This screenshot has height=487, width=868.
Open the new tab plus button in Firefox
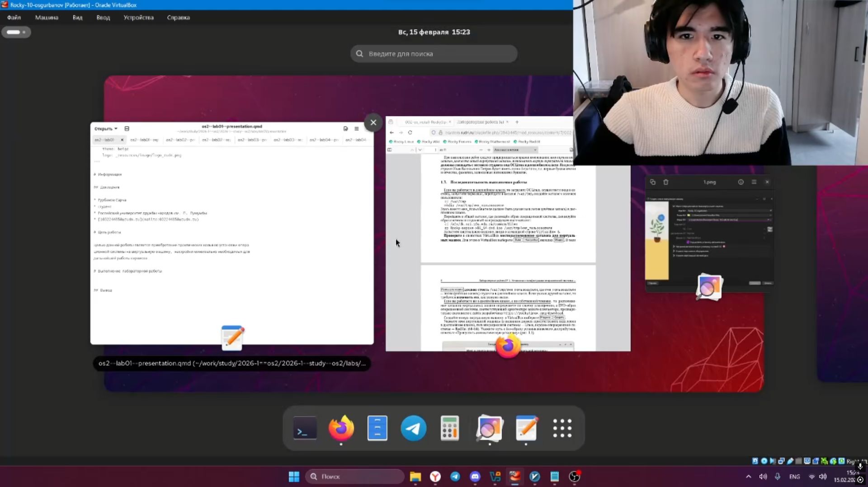coord(517,122)
